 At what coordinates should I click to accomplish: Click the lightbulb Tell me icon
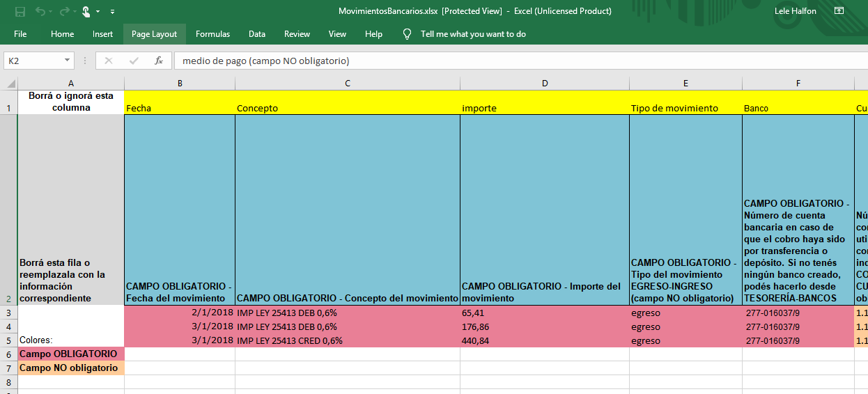(x=408, y=33)
